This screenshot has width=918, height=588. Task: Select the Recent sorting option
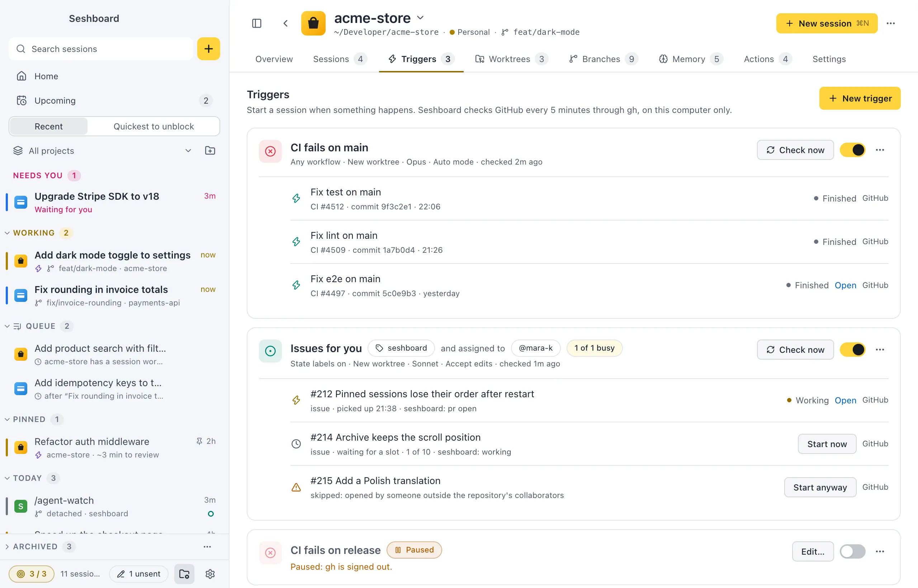(x=48, y=126)
